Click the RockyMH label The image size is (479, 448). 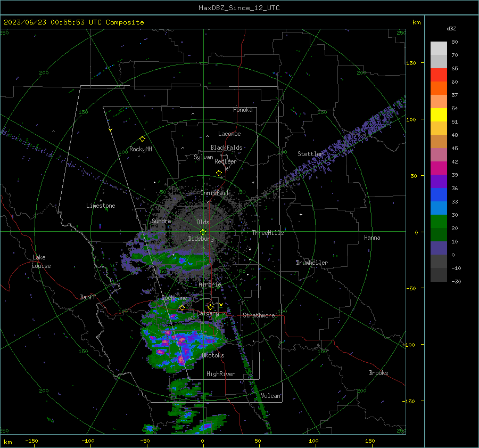[x=141, y=149]
